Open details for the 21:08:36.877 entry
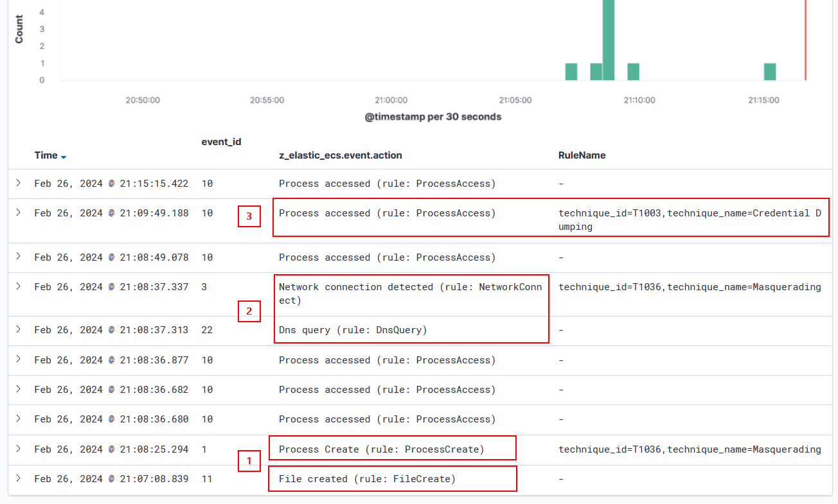This screenshot has width=838, height=504. [x=19, y=360]
